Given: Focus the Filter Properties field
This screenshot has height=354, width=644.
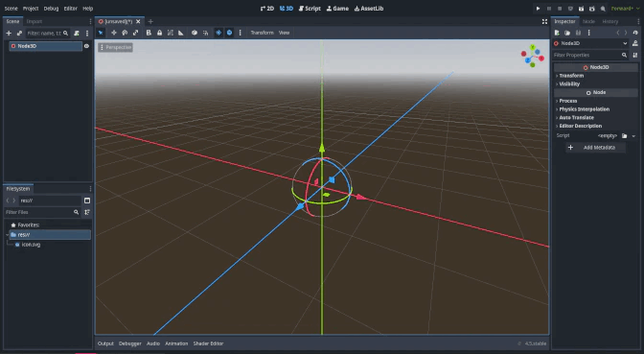Looking at the screenshot, I should coord(590,55).
